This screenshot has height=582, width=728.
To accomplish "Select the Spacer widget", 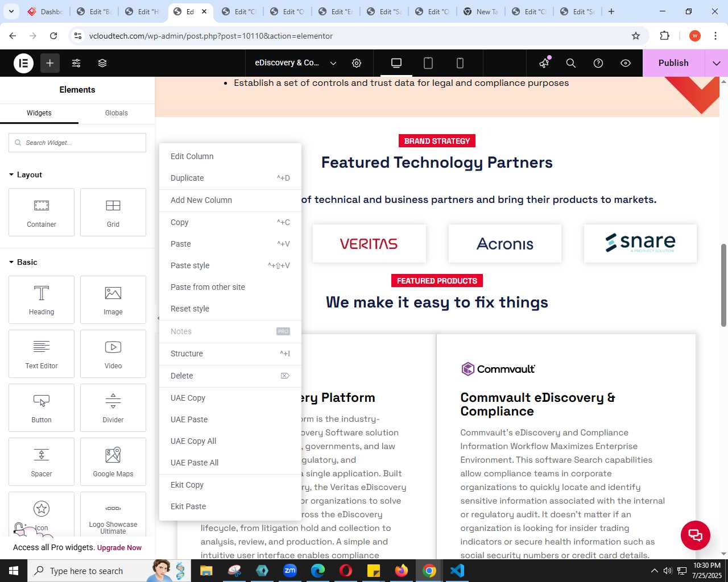I will click(42, 462).
